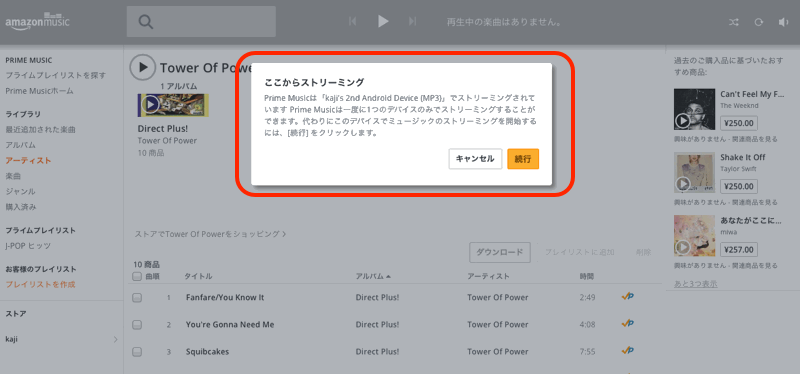Image resolution: width=800 pixels, height=374 pixels.
Task: Sort by 曲順 column header
Action: point(153,277)
